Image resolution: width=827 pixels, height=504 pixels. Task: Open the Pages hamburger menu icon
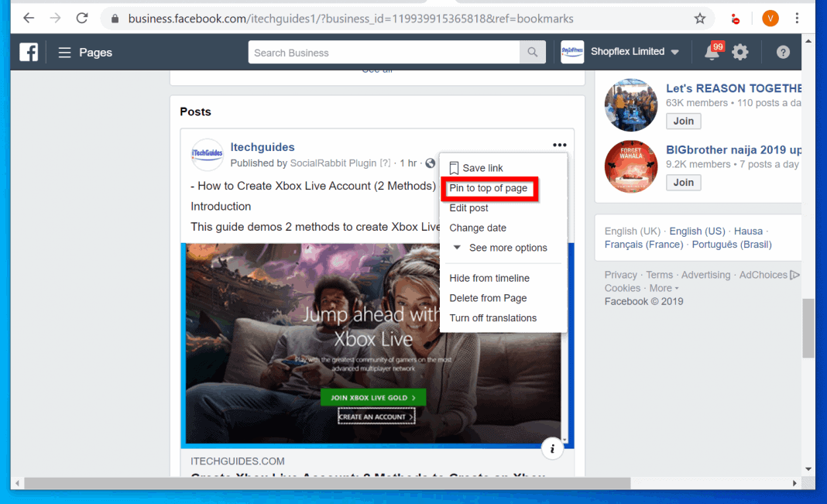pos(66,52)
